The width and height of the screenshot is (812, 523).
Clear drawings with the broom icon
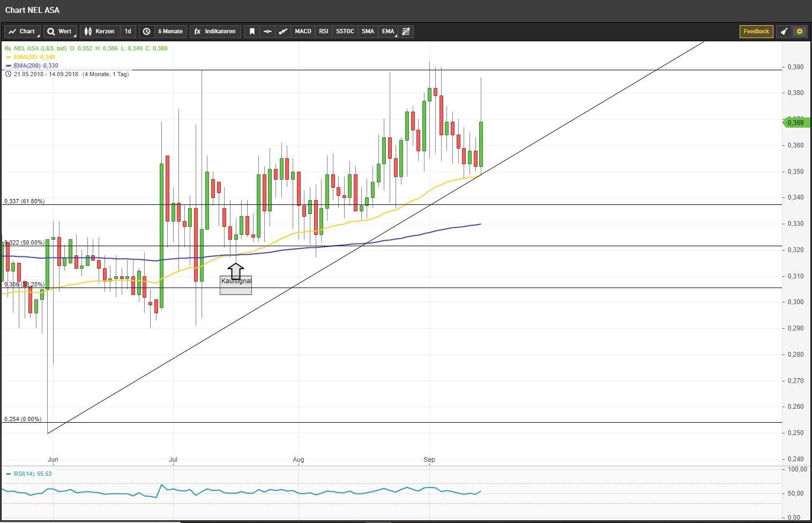784,32
